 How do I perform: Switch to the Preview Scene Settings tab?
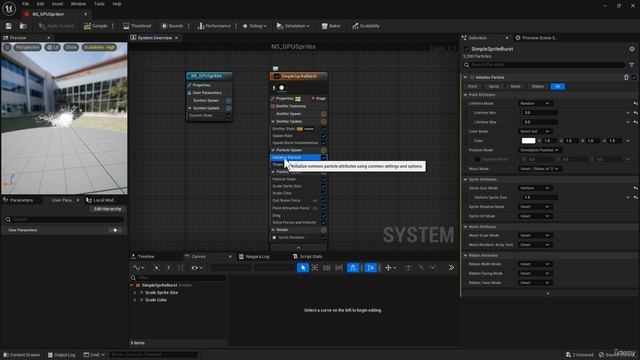click(x=537, y=38)
